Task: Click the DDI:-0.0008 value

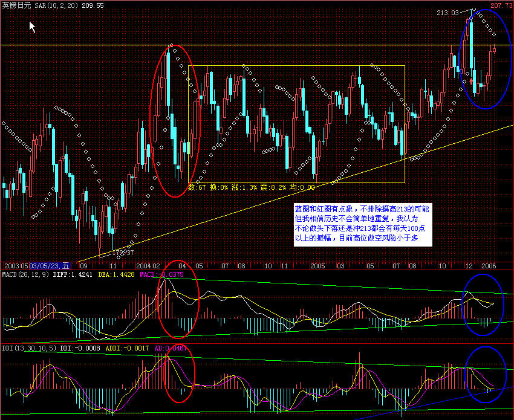Action: [x=80, y=348]
